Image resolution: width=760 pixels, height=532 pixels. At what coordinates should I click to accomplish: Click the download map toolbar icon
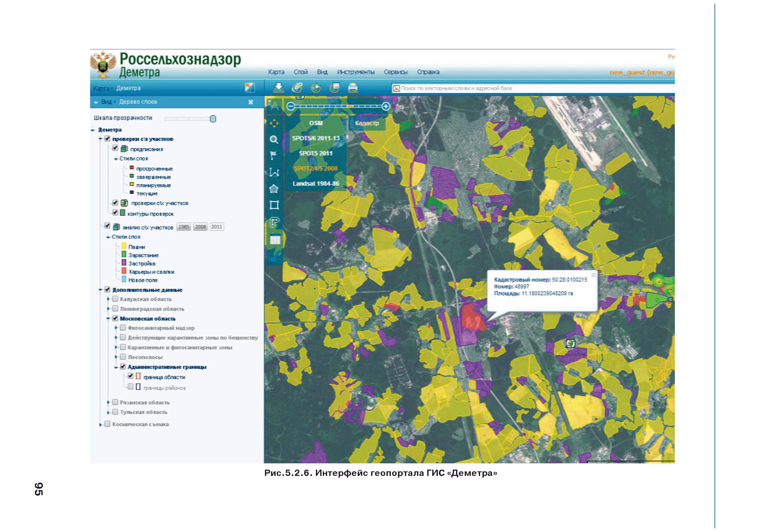278,88
